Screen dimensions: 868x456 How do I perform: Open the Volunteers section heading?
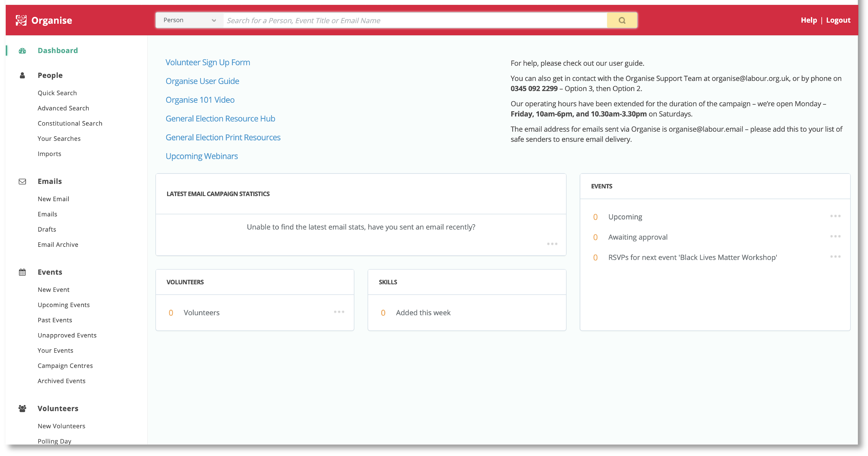[58, 409]
